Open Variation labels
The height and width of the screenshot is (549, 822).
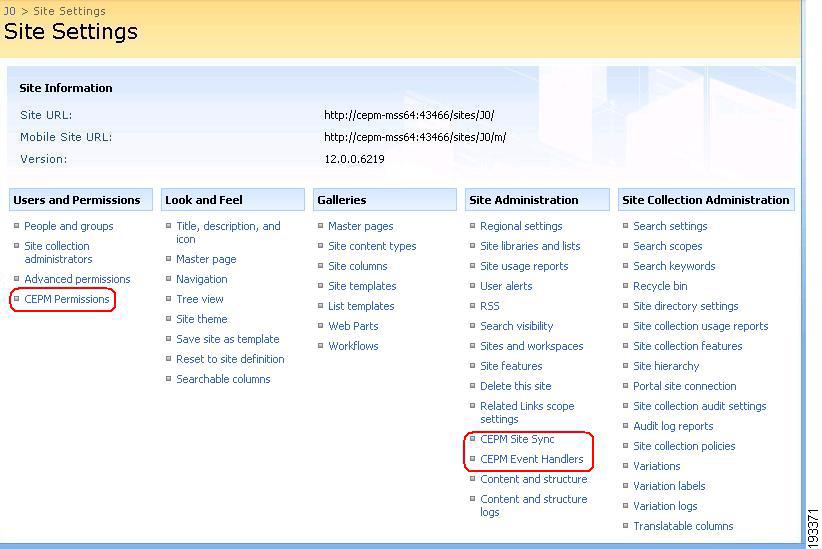669,486
